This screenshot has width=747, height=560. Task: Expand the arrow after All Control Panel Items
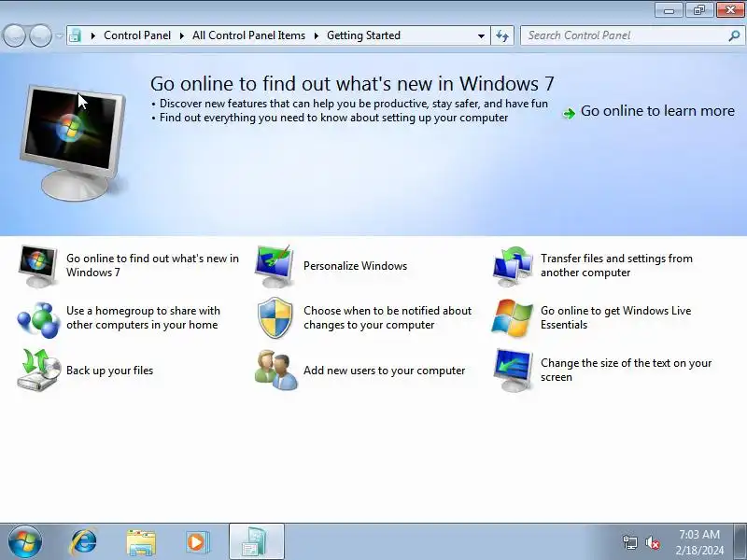[316, 35]
